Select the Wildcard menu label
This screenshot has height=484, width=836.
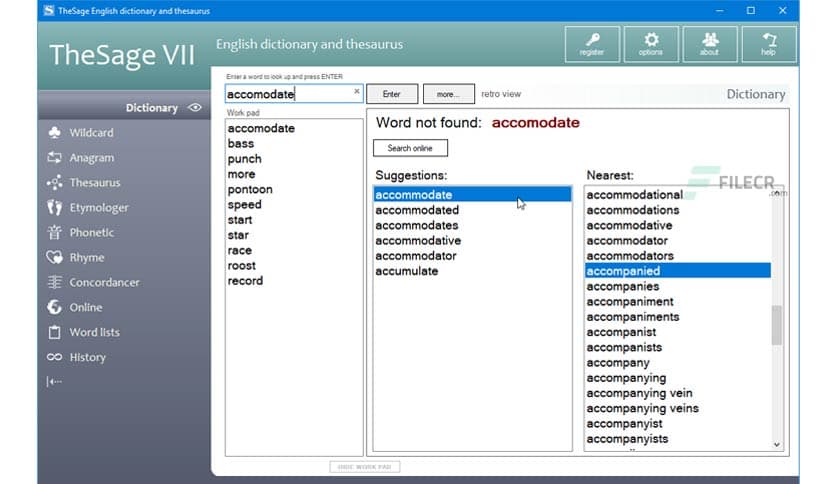(x=91, y=133)
